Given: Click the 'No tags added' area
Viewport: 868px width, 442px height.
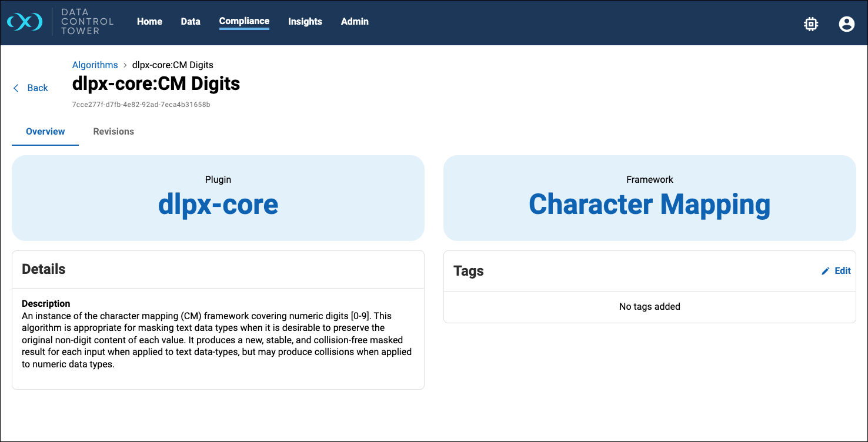Looking at the screenshot, I should 649,307.
